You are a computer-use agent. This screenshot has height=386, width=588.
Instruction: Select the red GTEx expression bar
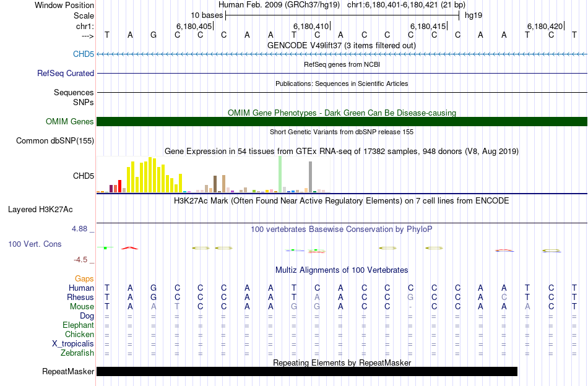point(119,186)
